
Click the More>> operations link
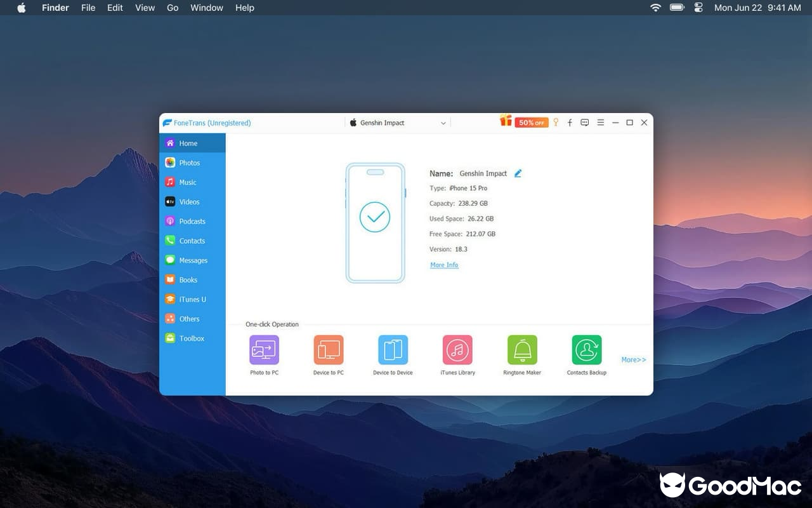pyautogui.click(x=634, y=359)
